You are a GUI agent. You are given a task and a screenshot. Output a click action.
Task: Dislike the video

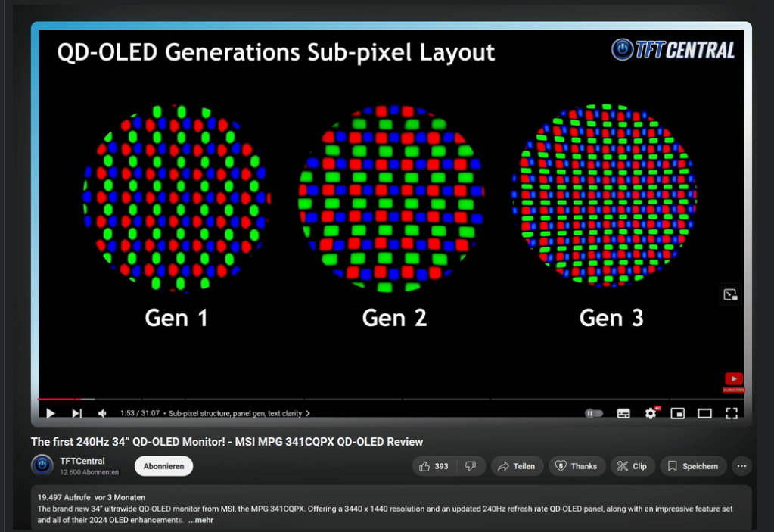tap(471, 466)
